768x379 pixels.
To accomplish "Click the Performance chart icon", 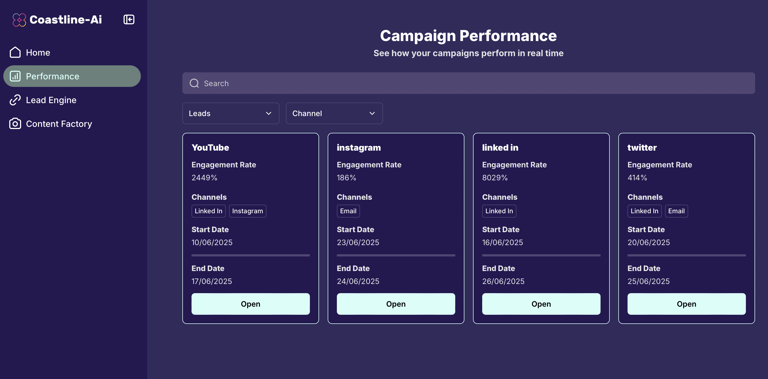I will [15, 76].
